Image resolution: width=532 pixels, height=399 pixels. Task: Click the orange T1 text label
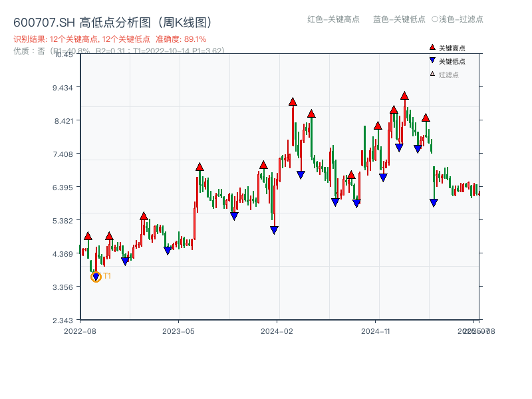107,276
